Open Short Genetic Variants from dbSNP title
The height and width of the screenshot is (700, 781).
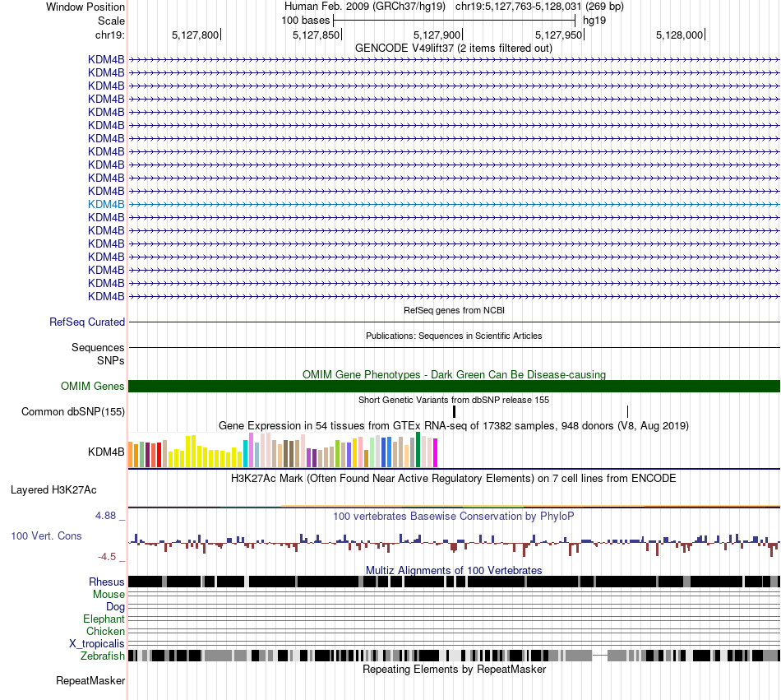coord(454,400)
